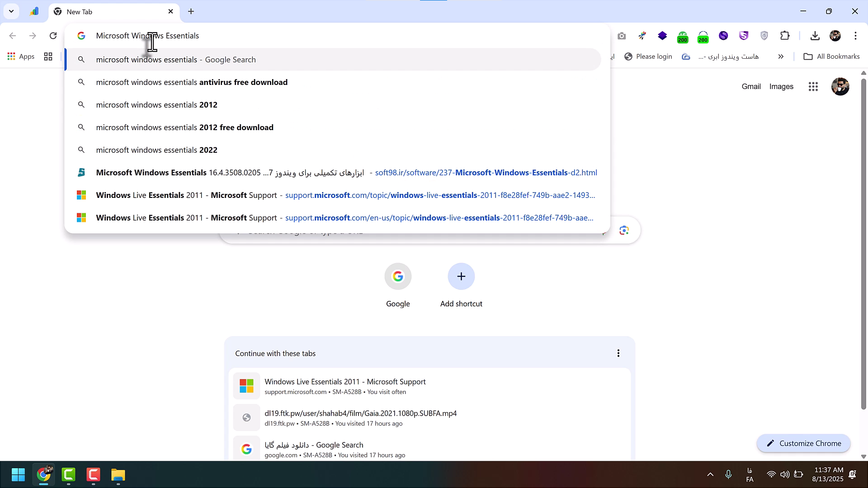868x488 pixels.
Task: Click the 200 badge extension with green top
Action: (x=683, y=37)
